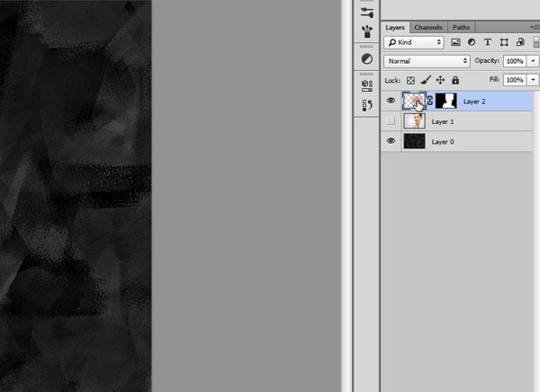This screenshot has height=392, width=540.
Task: Open the History panel icon
Action: tap(366, 106)
